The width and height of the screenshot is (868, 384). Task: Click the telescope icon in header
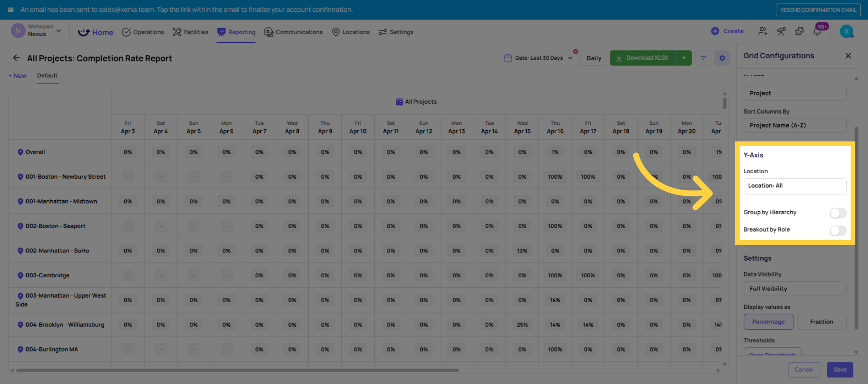(781, 31)
